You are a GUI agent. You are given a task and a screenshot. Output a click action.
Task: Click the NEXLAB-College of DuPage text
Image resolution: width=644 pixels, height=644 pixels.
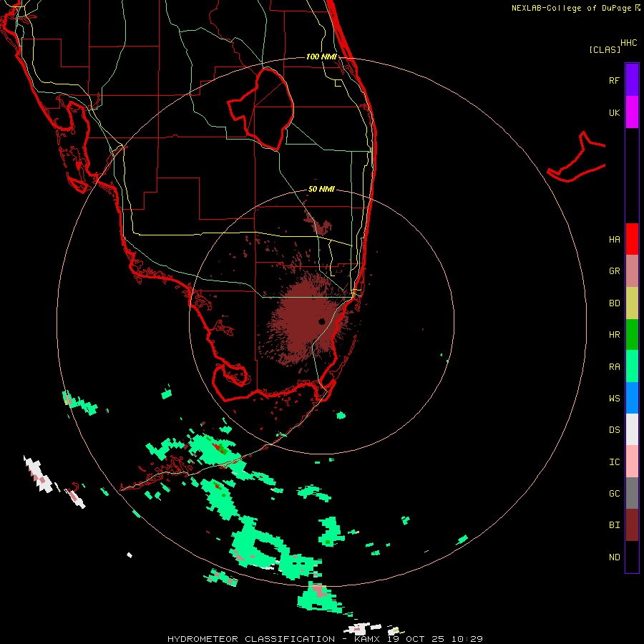tap(571, 8)
